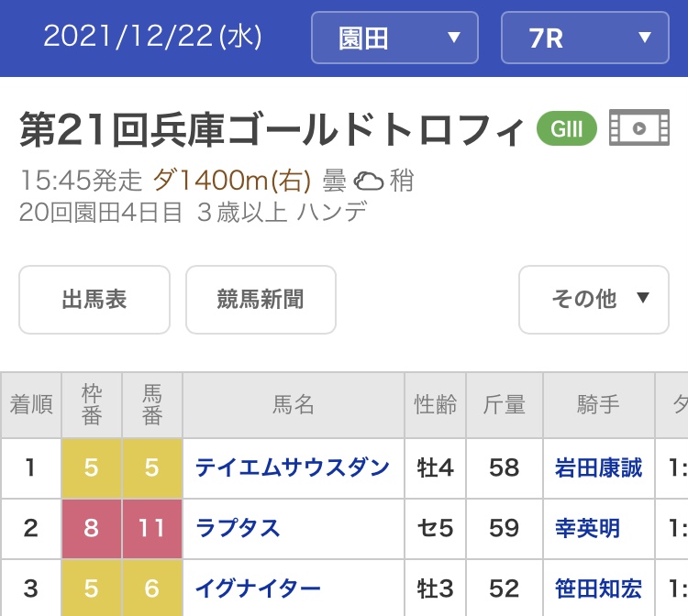
Task: Click the 騎手 column header
Action: [x=598, y=404]
